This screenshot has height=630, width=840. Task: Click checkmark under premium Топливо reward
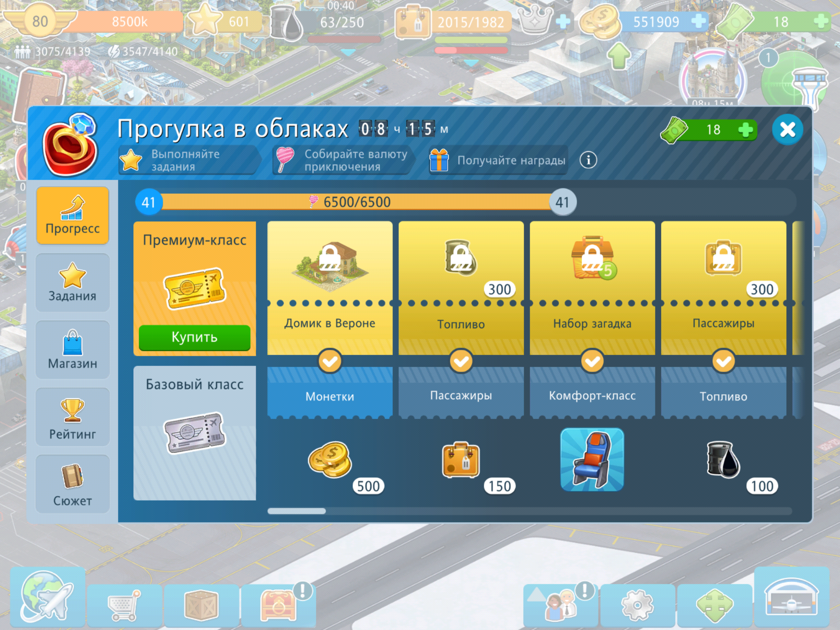[461, 361]
